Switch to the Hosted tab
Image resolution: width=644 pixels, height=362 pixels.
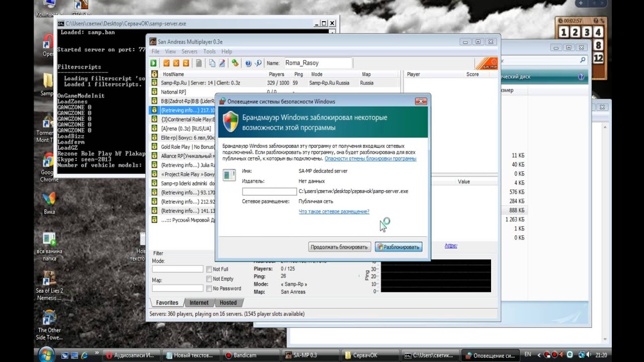coord(228,303)
